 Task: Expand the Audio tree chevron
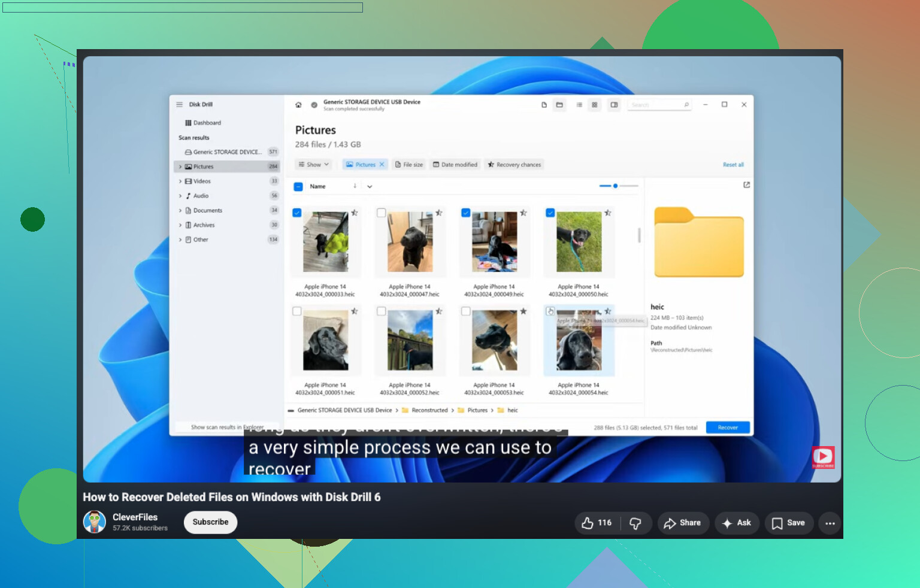tap(180, 196)
